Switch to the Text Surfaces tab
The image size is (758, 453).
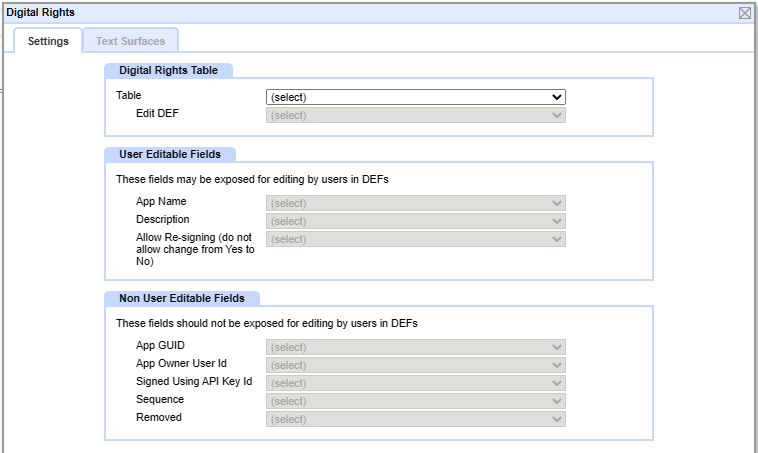pos(131,41)
